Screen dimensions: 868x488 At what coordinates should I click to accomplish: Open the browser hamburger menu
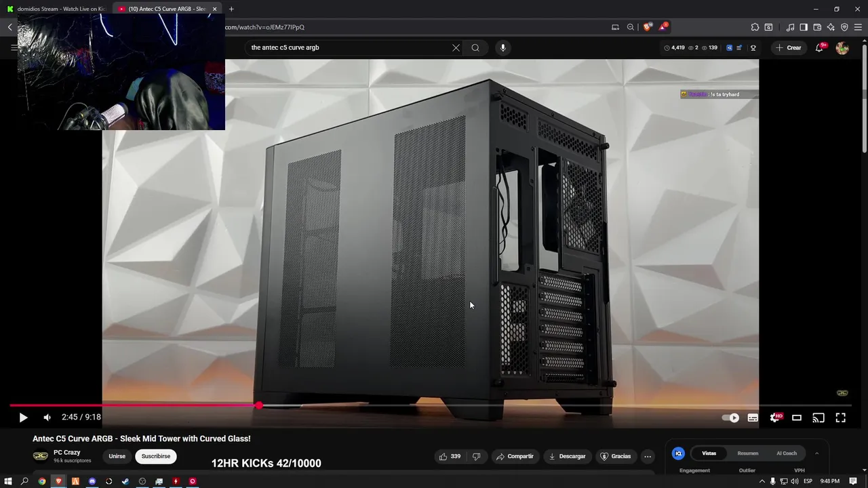[859, 27]
